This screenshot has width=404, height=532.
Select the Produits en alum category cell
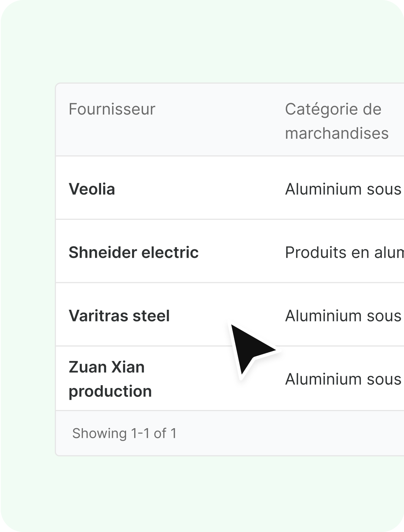344,252
